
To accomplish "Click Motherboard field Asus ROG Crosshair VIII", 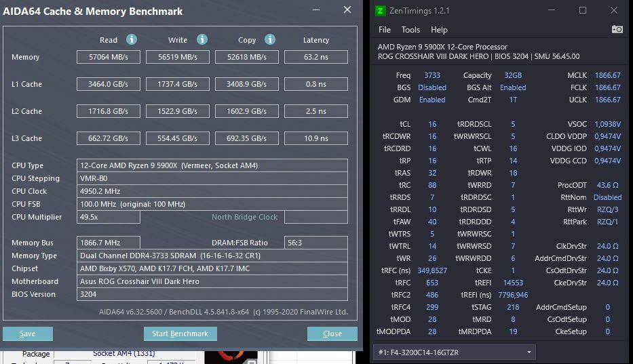I will coord(212,281).
